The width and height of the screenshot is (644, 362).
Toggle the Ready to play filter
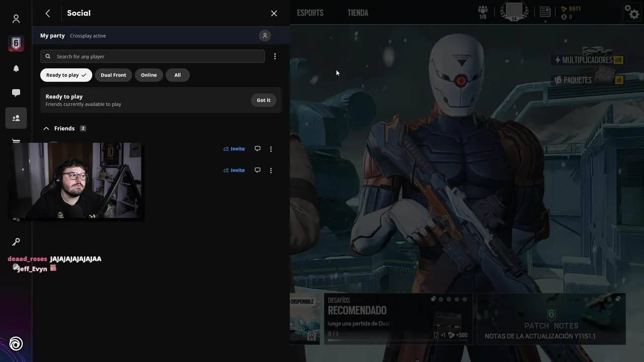click(66, 75)
